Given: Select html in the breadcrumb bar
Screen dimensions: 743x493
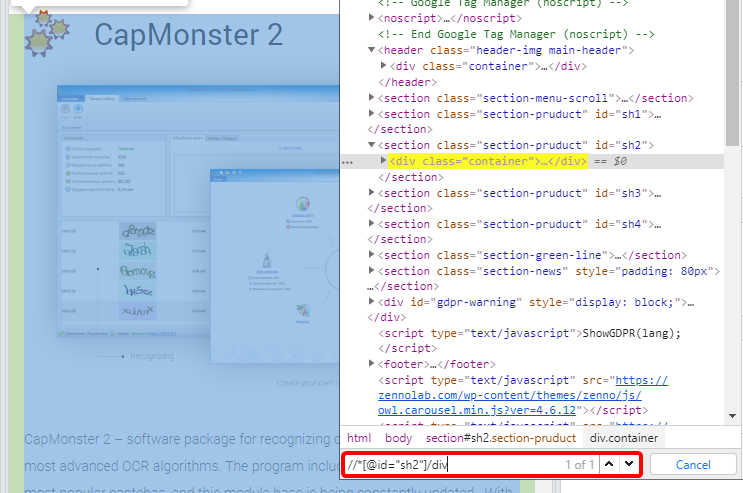Looking at the screenshot, I should point(359,438).
